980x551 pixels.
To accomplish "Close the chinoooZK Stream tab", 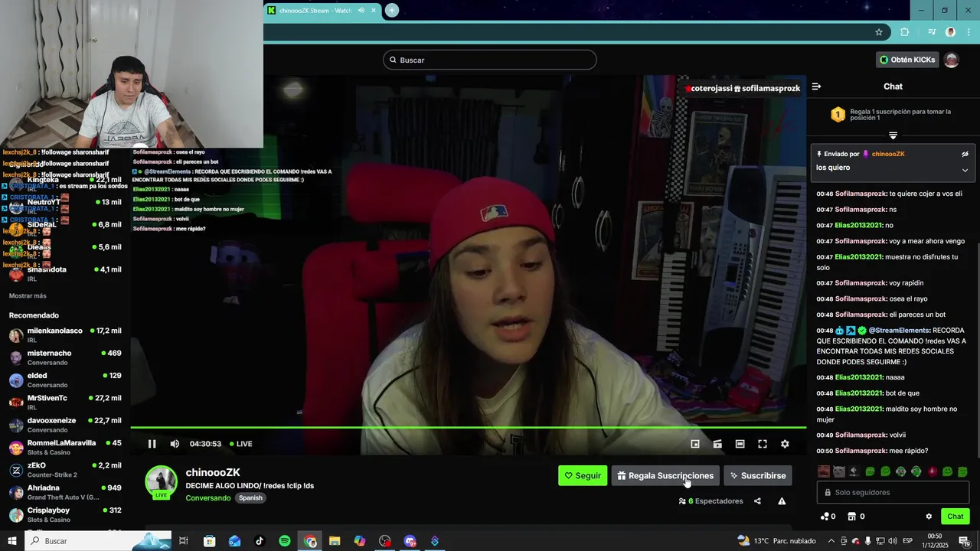I will (374, 10).
